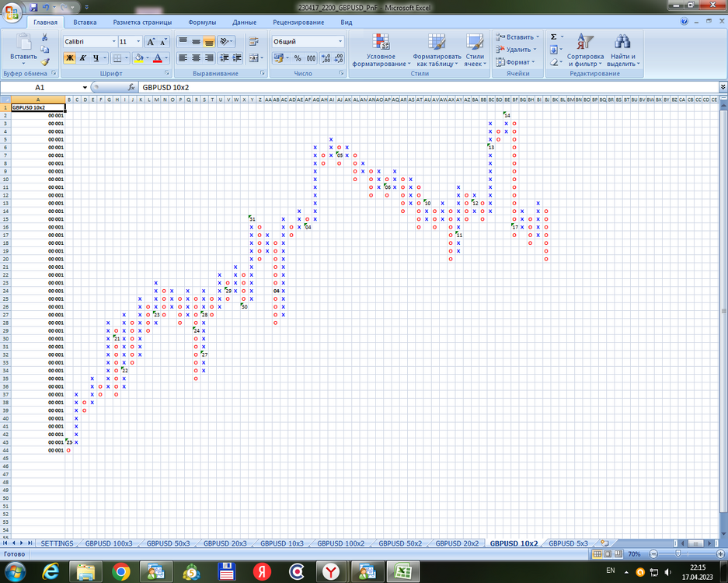Viewport: 728px width, 583px height.
Task: Click the formula bar showing GBPUSD 10x2
Action: [430, 87]
